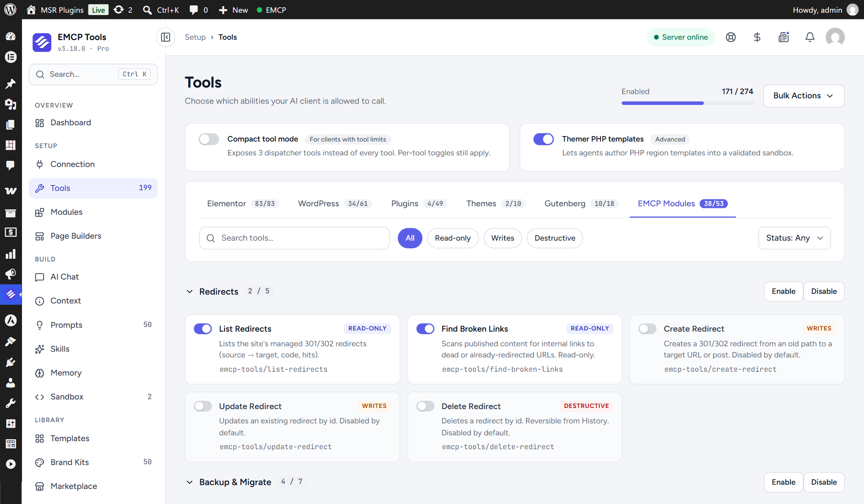Click the sidebar Search box
The width and height of the screenshot is (864, 504).
[x=93, y=74]
